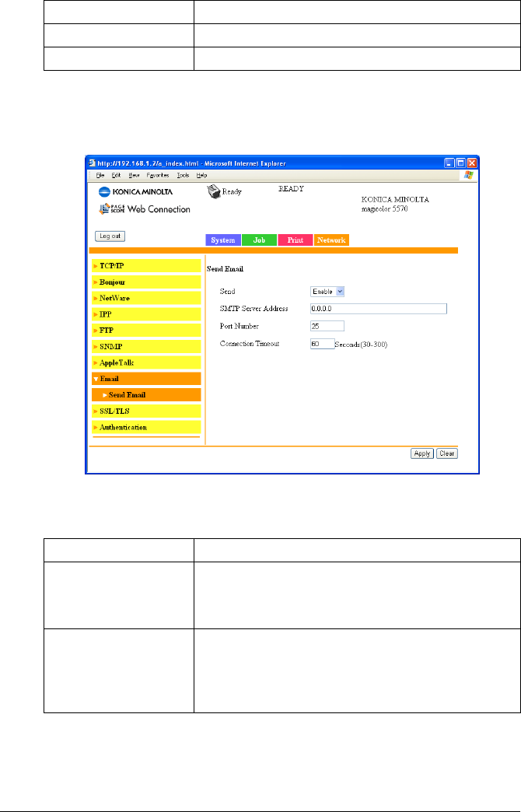The image size is (521, 812).
Task: Click the "Seconds(30-300)" text
Action: 361,344
